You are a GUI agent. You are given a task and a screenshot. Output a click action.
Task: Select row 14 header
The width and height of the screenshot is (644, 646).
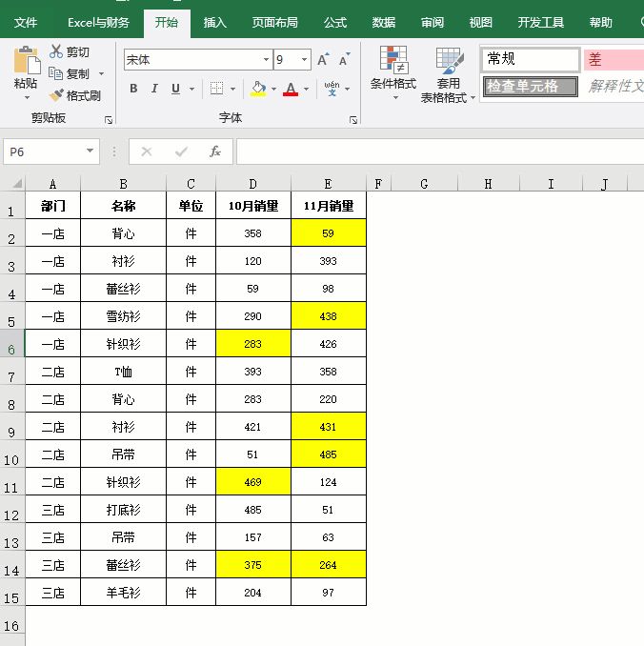pyautogui.click(x=12, y=564)
